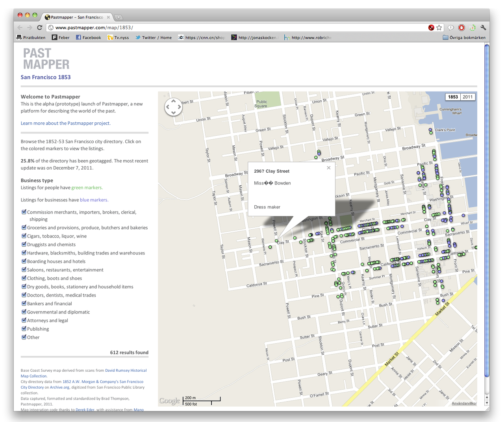The height and width of the screenshot is (422, 504).
Task: Close the Pastmapper browser tab
Action: (108, 17)
